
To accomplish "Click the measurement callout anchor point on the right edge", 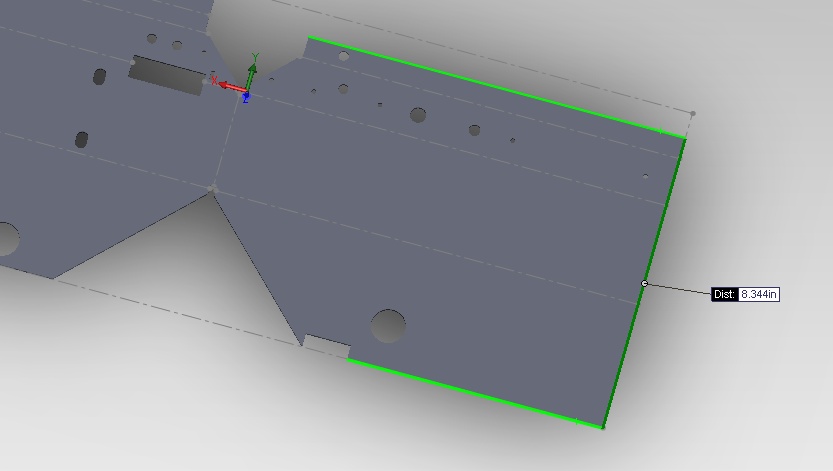I will coord(644,284).
